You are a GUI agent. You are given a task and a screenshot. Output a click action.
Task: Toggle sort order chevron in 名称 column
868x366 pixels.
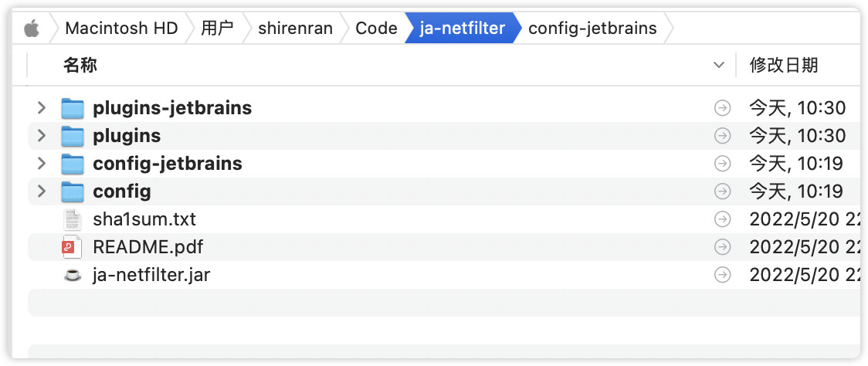tap(719, 66)
